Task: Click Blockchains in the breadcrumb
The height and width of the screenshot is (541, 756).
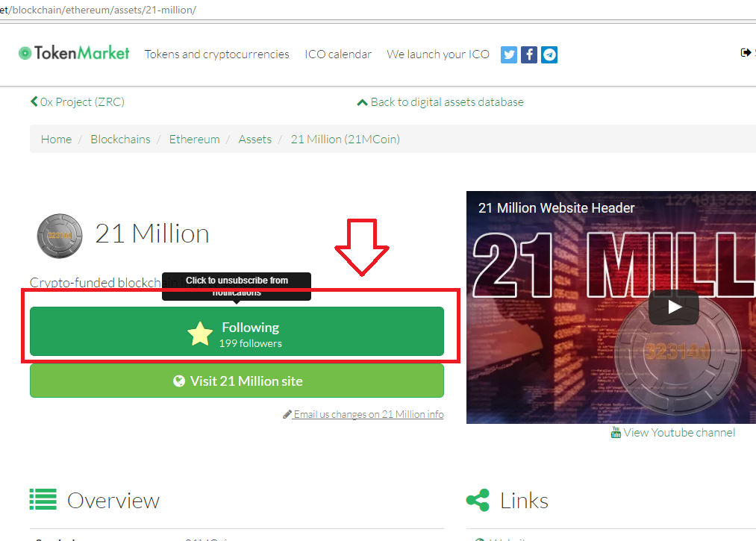Action: point(121,140)
